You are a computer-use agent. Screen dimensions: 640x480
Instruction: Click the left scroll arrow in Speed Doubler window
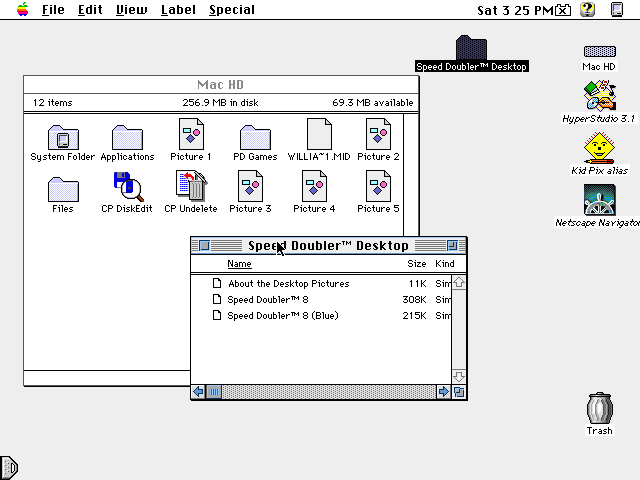pos(198,392)
